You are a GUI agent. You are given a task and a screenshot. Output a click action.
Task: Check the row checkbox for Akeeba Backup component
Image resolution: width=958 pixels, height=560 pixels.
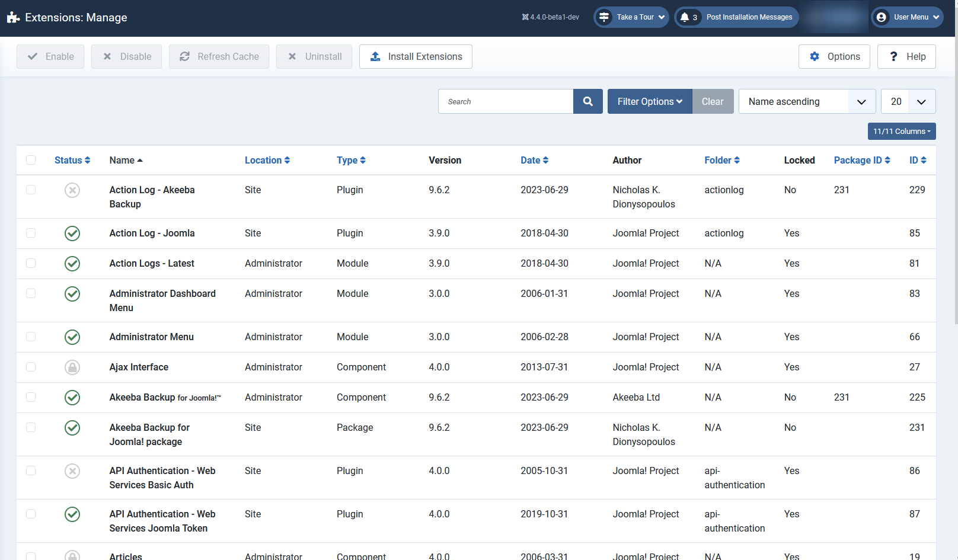31,398
